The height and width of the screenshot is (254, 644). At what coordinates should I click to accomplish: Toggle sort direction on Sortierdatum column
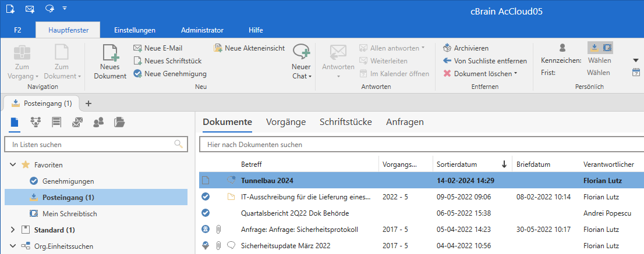click(x=504, y=164)
